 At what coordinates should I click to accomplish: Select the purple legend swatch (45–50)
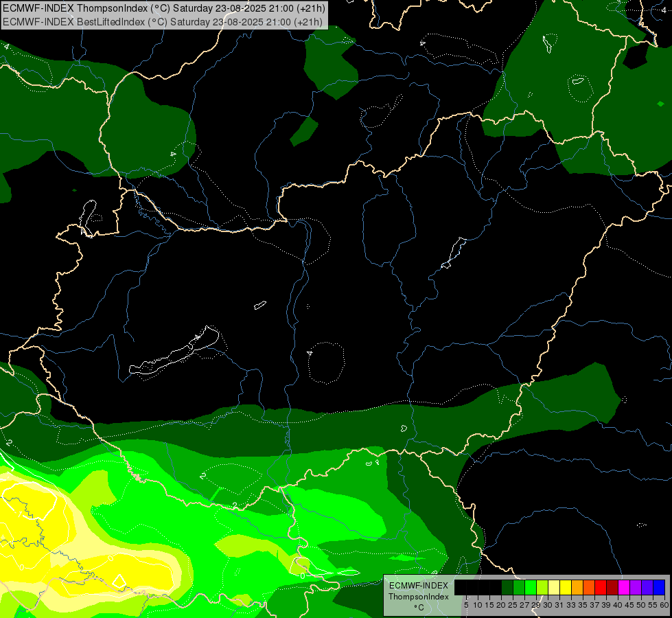pos(636,587)
